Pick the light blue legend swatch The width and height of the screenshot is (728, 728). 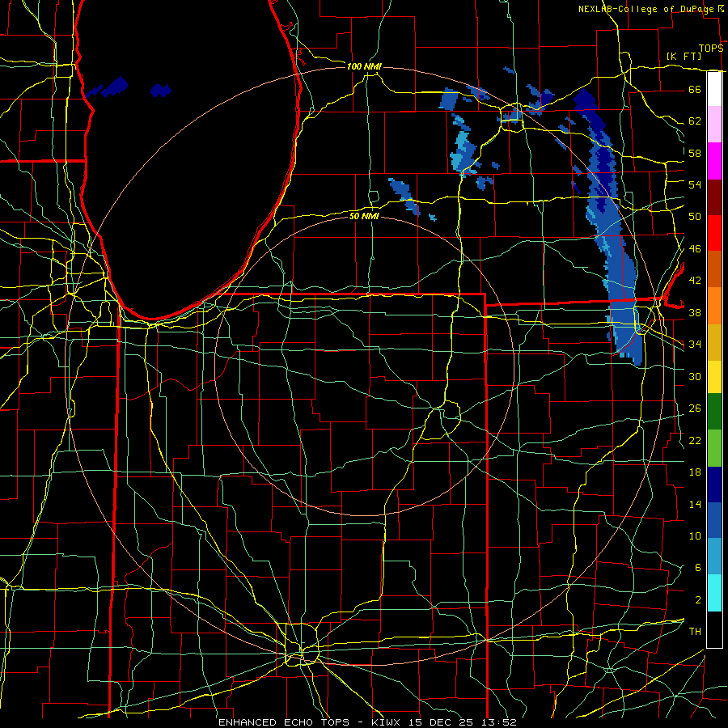point(714,557)
